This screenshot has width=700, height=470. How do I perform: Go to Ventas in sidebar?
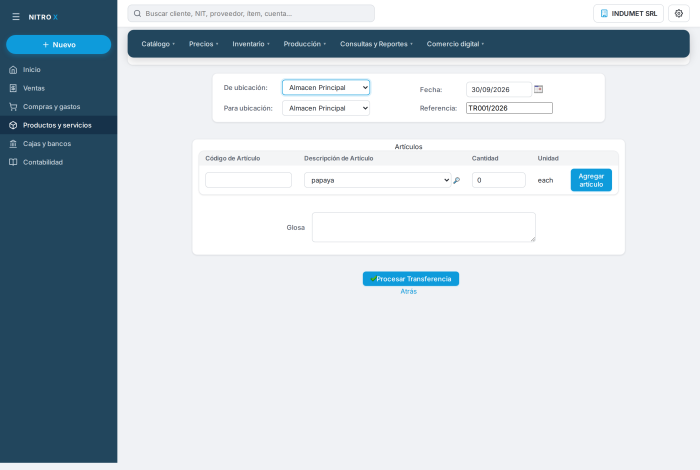(58, 88)
